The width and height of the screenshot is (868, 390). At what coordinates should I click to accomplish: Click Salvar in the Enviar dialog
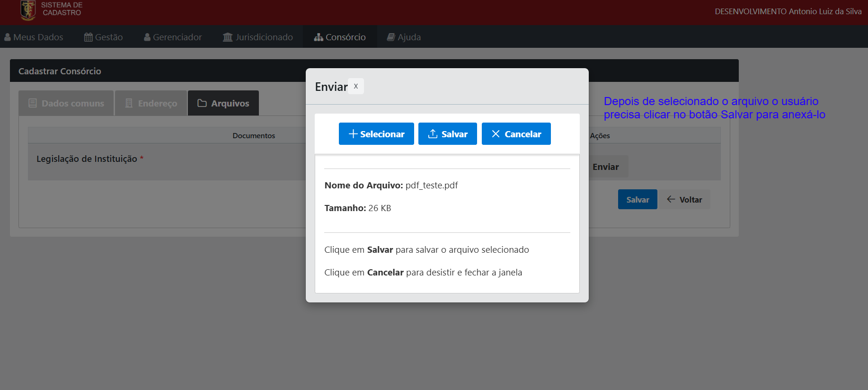pos(448,134)
